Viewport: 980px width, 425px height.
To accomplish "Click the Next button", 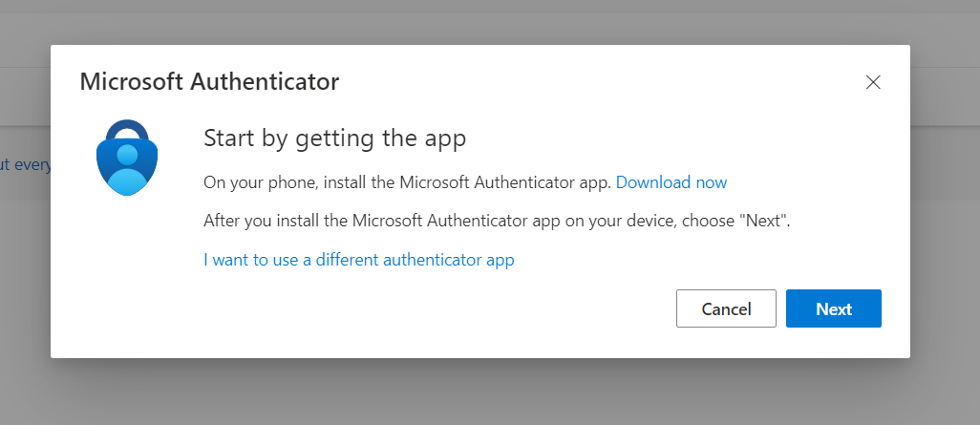I will tap(833, 308).
